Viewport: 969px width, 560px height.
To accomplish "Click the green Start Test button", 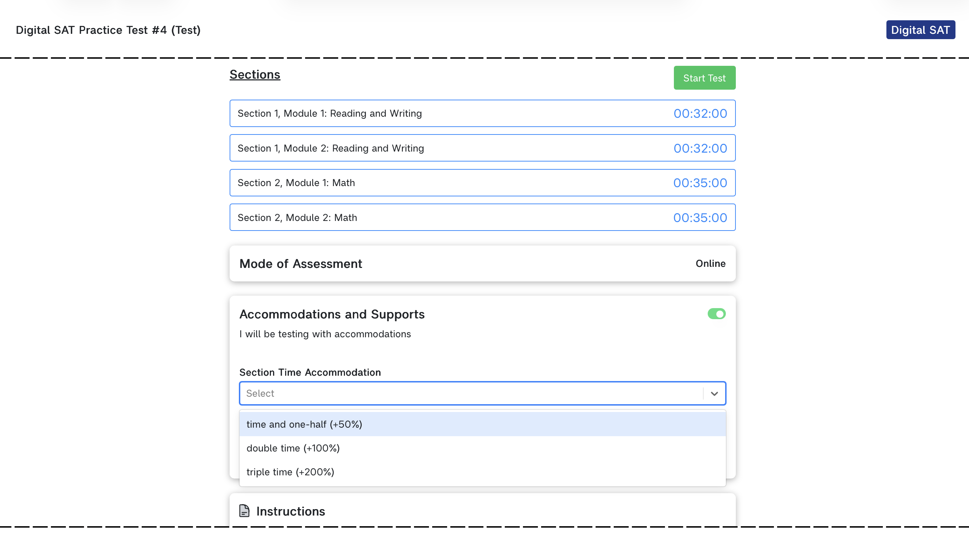I will pyautogui.click(x=705, y=78).
